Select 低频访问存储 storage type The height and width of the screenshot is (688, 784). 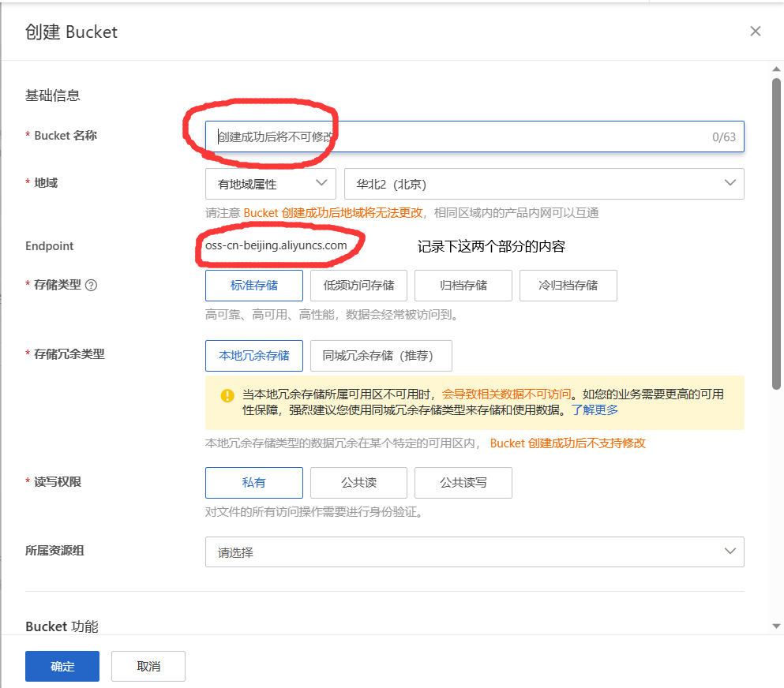coord(358,286)
